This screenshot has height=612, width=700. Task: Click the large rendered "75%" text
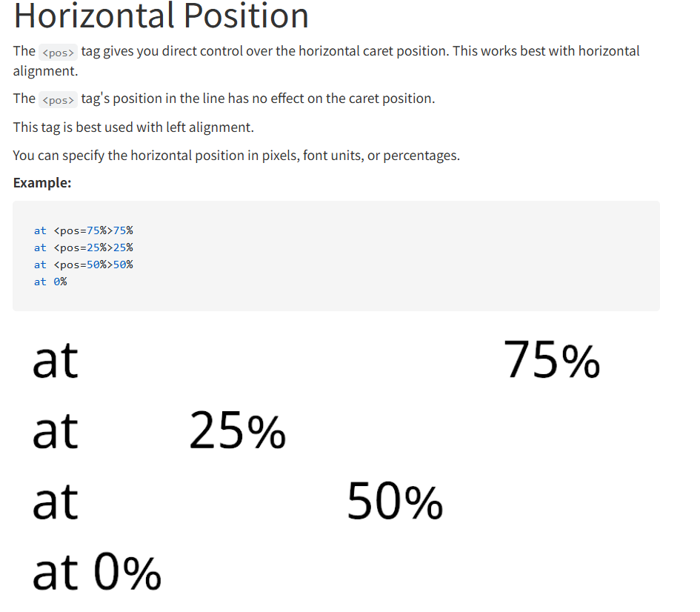pyautogui.click(x=552, y=361)
